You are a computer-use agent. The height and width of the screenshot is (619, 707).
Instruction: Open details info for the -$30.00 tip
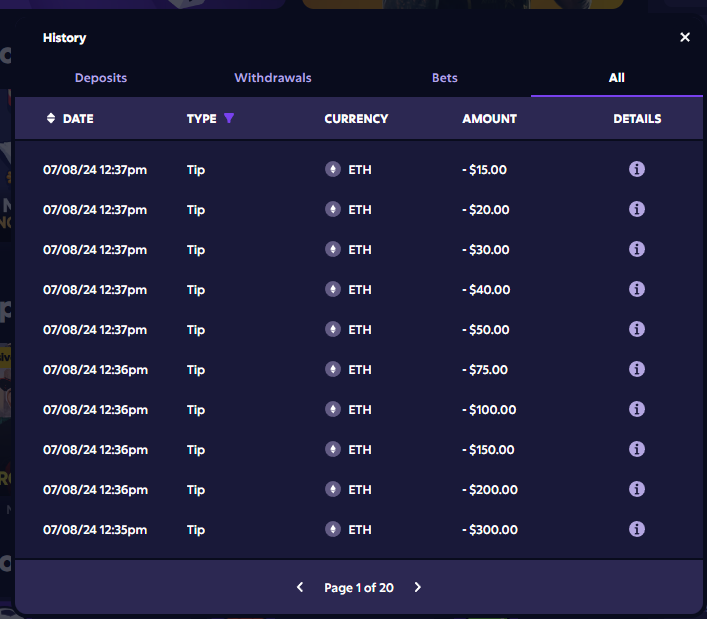point(637,249)
